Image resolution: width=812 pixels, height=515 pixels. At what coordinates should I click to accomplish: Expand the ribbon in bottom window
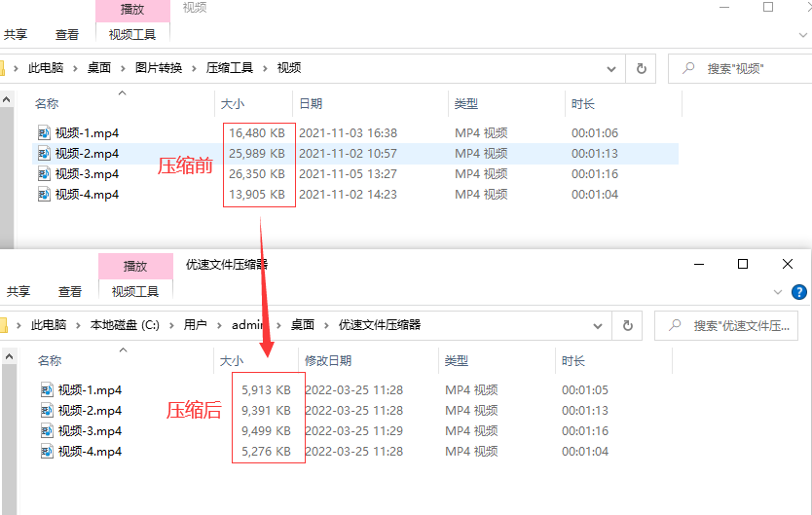click(x=777, y=292)
